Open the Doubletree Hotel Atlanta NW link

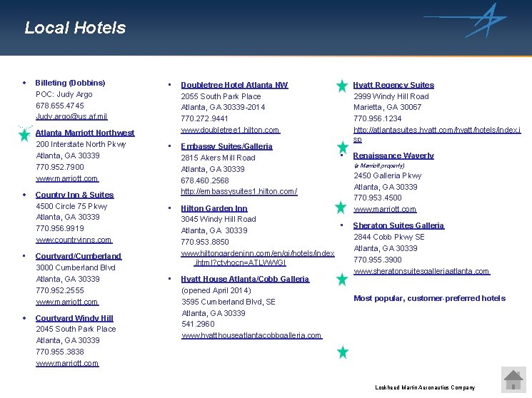click(234, 85)
